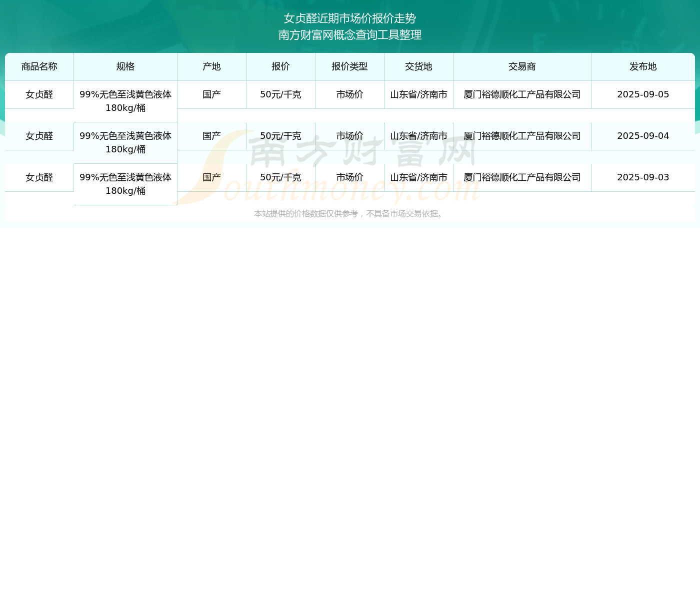Select the 规格 column header
This screenshot has width=700, height=602.
tap(125, 66)
